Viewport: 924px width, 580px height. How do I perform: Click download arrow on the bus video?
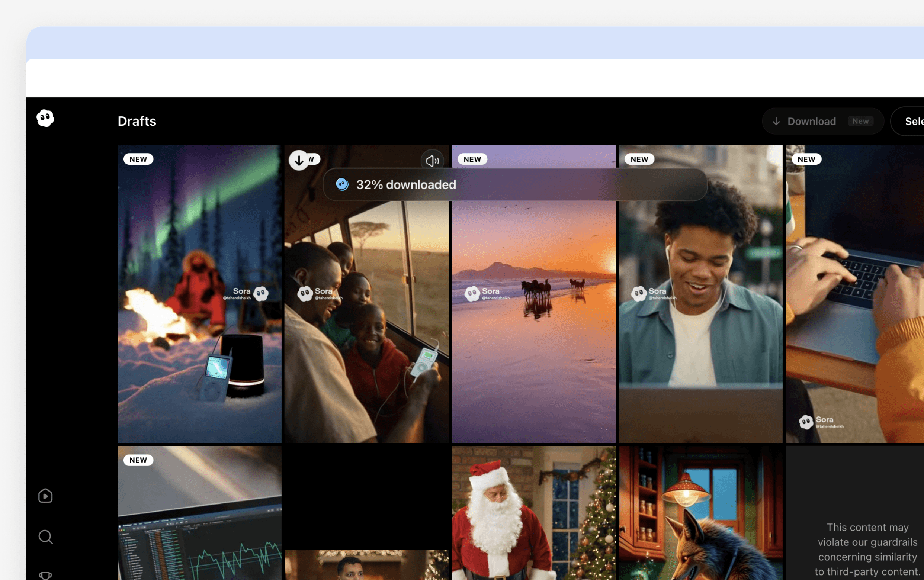coord(299,160)
